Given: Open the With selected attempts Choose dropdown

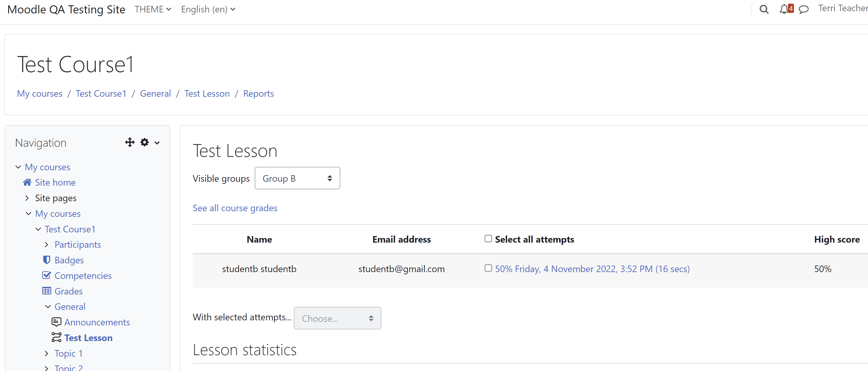Looking at the screenshot, I should 337,318.
